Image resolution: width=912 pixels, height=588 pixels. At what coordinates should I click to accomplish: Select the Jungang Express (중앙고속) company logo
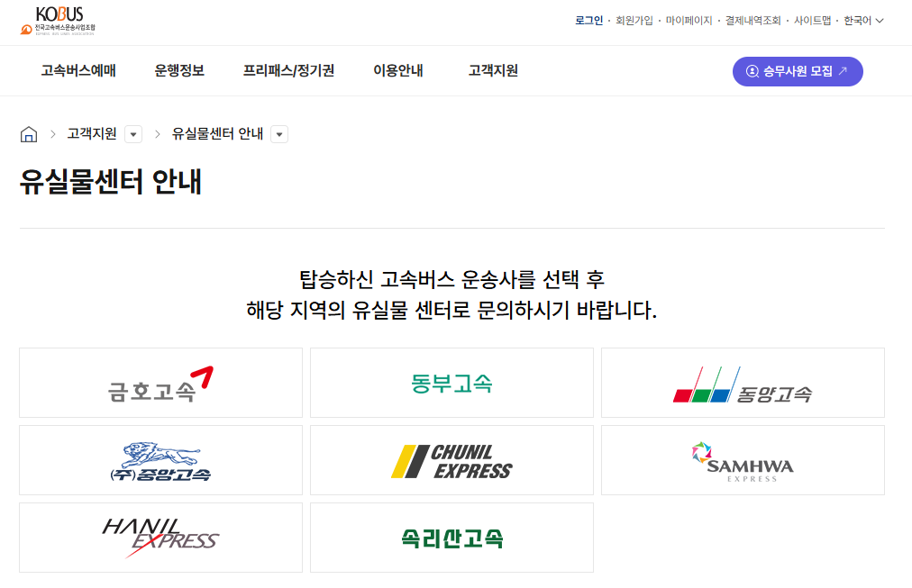(160, 459)
